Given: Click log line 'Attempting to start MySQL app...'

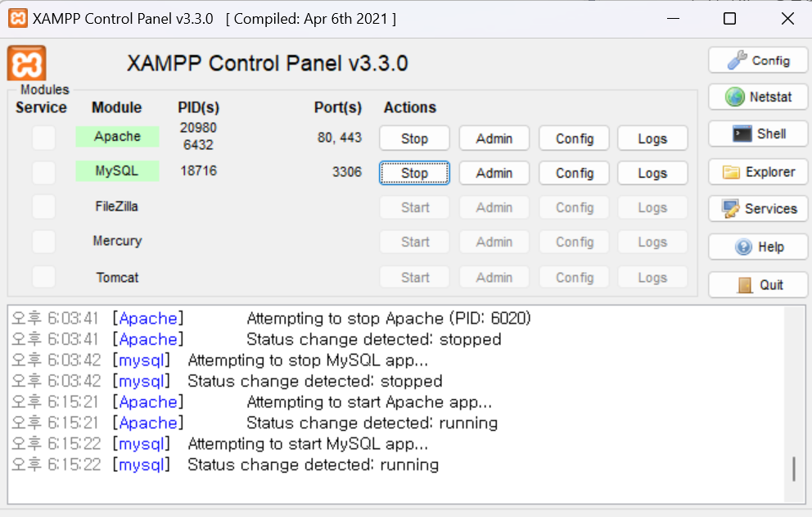Looking at the screenshot, I should click(308, 444).
